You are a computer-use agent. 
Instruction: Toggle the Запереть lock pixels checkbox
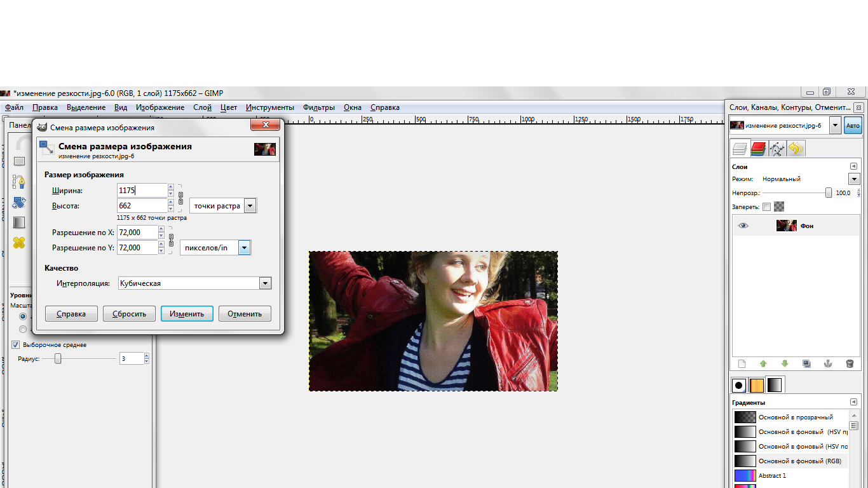pyautogui.click(x=766, y=207)
